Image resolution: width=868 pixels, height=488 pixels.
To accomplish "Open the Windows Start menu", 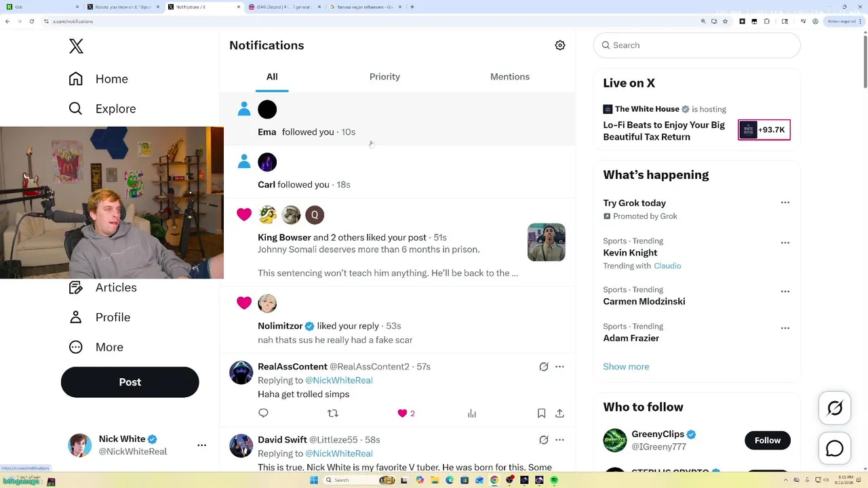I will pyautogui.click(x=313, y=481).
